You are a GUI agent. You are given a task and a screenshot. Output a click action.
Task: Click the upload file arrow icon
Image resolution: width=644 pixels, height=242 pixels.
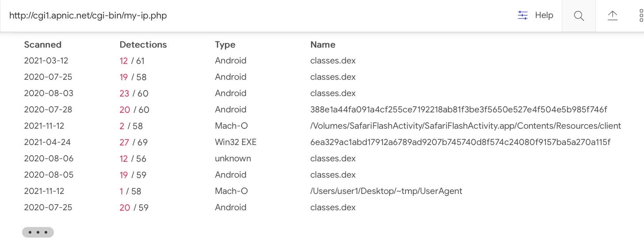click(612, 15)
